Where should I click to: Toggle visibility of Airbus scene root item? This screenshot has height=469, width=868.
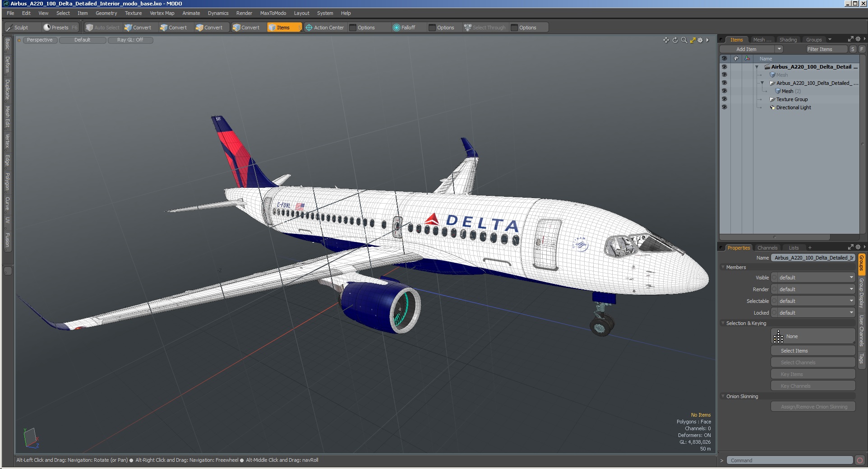coord(724,67)
